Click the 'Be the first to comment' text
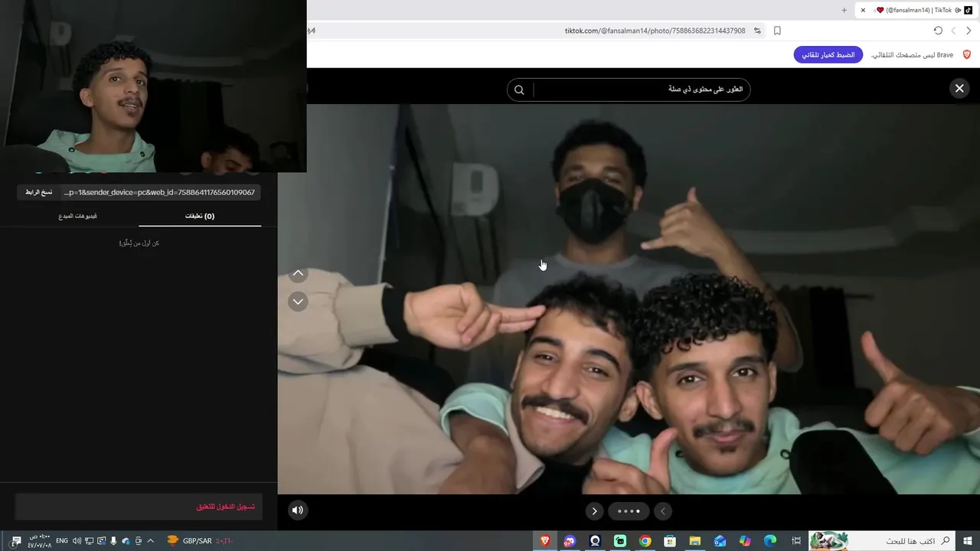The image size is (980, 551). pos(139,243)
